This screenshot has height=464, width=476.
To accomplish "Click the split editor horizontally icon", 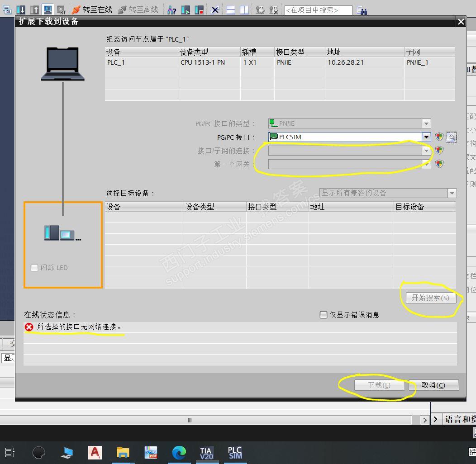I will (x=231, y=10).
